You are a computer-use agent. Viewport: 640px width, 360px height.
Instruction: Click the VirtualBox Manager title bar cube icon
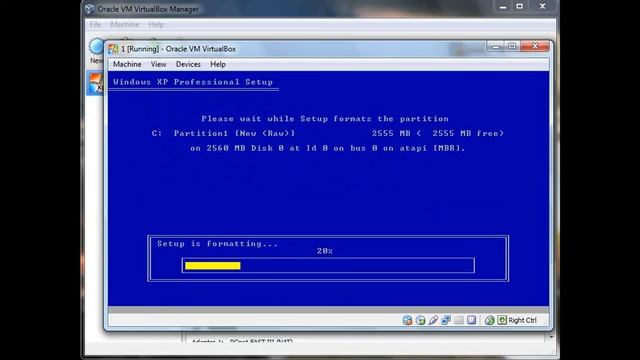[89, 9]
